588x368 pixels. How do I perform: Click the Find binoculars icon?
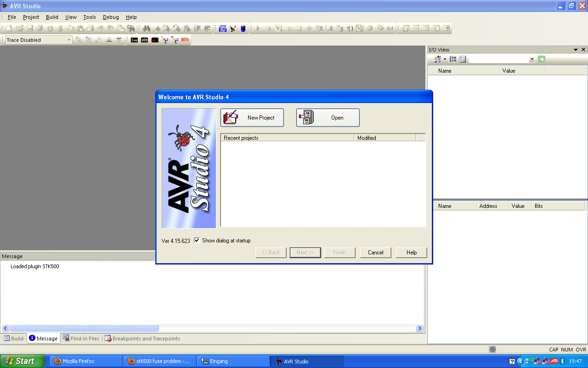click(147, 29)
